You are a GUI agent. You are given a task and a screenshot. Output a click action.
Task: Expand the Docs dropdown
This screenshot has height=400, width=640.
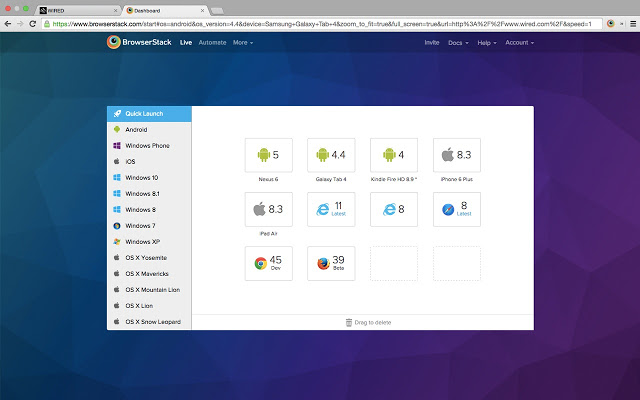point(458,42)
